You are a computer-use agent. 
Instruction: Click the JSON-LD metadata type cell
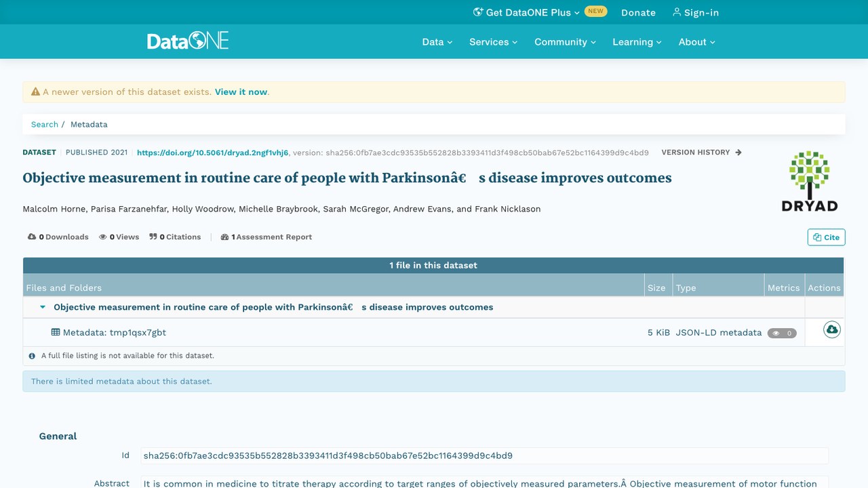point(719,332)
